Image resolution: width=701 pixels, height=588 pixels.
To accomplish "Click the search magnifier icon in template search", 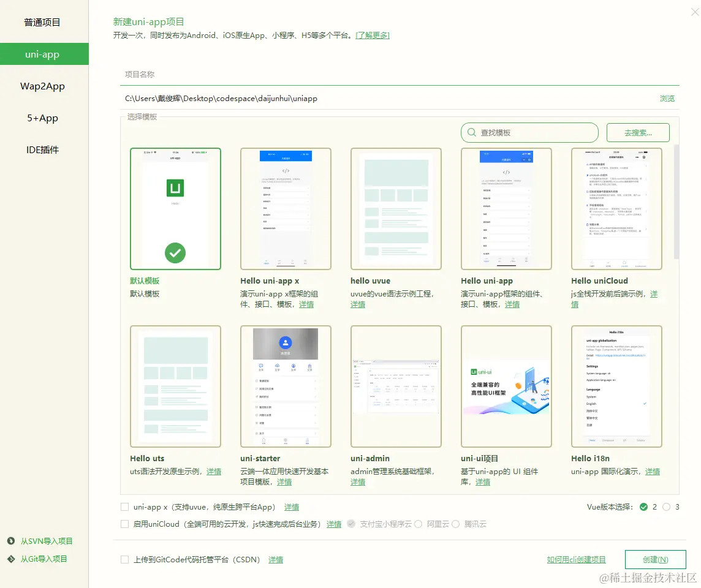I will pos(472,133).
